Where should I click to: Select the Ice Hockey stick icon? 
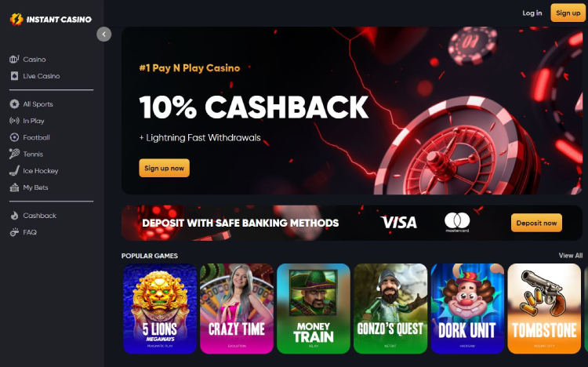point(14,171)
